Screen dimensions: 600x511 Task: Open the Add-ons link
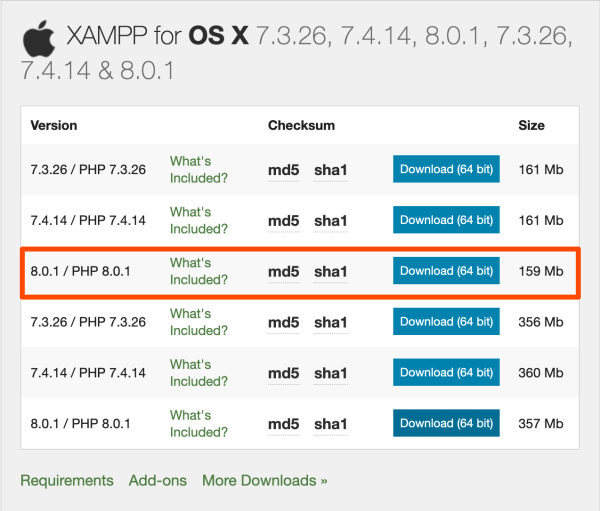coord(158,481)
